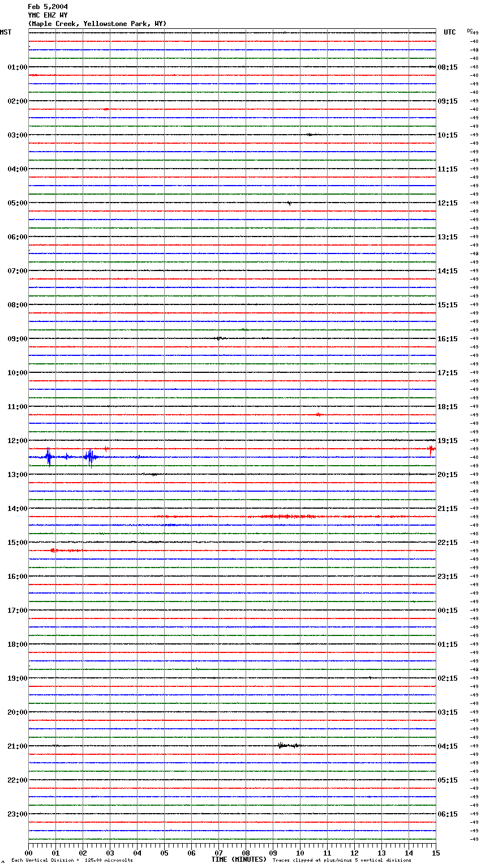This screenshot has height=868, width=481.
Task: Click the 12:15 UTC time label
Action: tap(448, 203)
